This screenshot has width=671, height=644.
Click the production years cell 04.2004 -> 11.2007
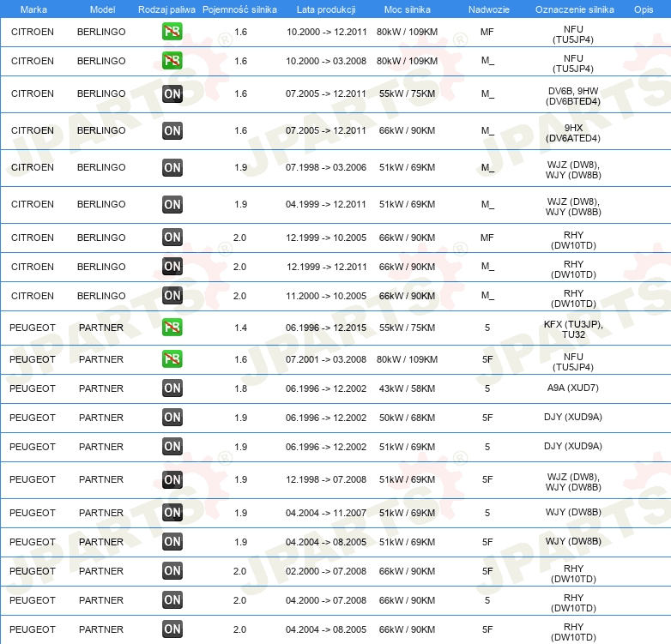point(326,513)
